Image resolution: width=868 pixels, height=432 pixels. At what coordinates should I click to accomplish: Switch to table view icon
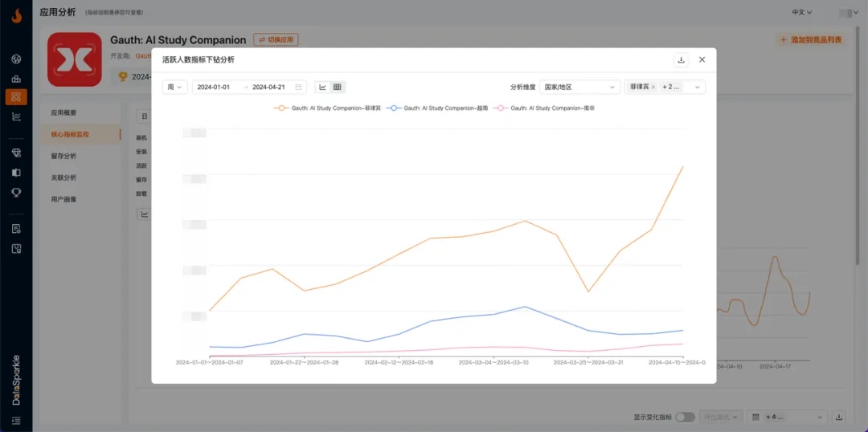(x=338, y=87)
